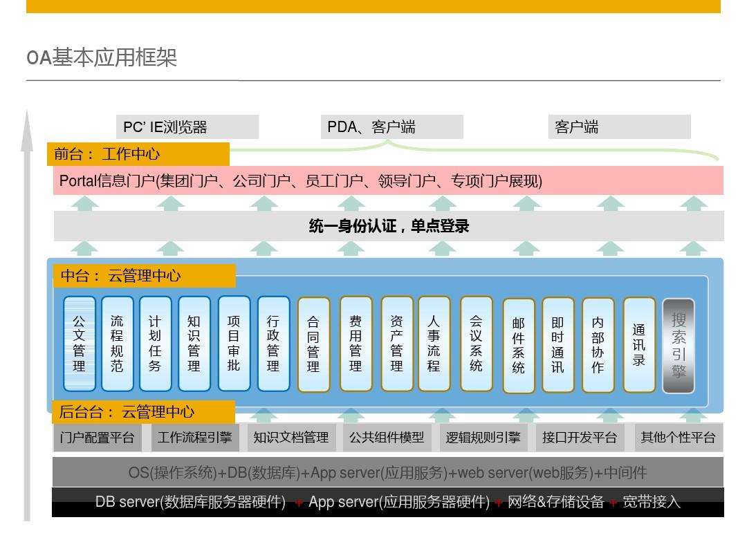Select the 内部协作 module box

[598, 345]
